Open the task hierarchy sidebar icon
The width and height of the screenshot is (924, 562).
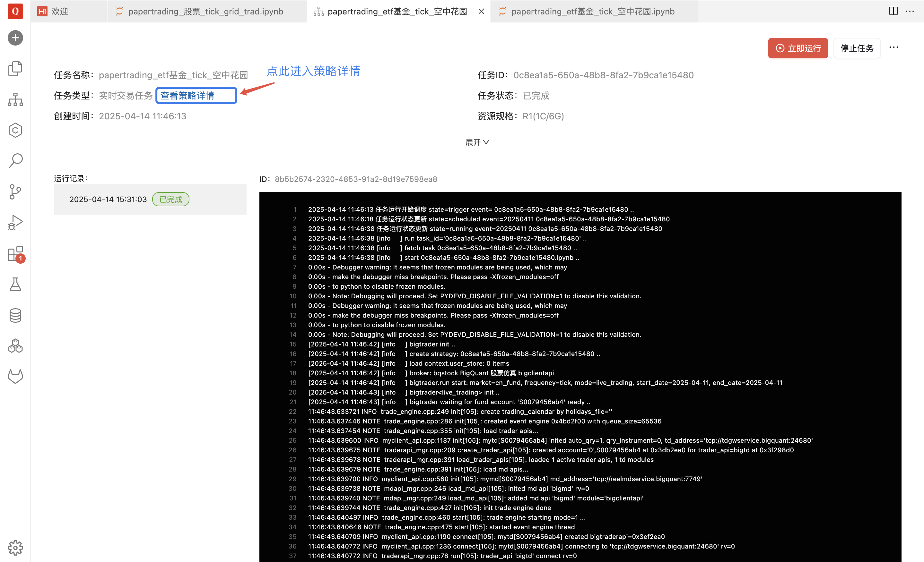tap(15, 100)
